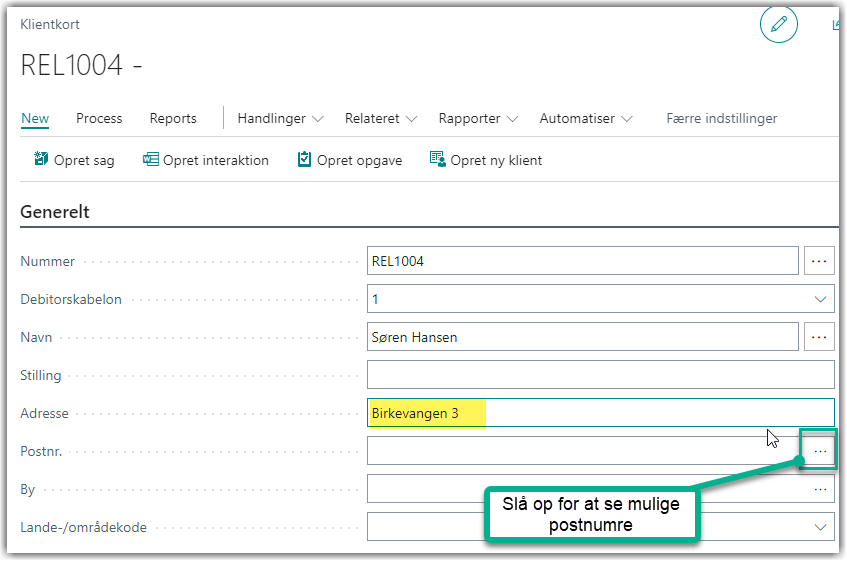Click the Opret opgave icon
The image size is (847, 561).
(x=305, y=160)
